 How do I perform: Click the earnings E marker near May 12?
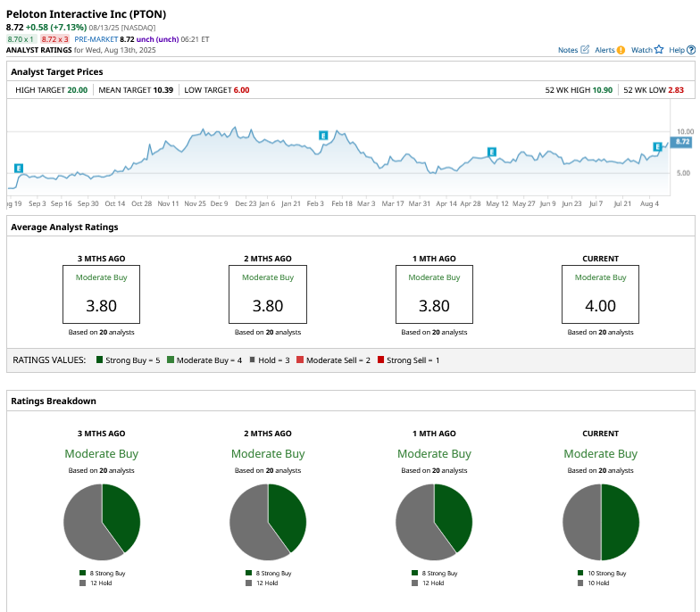coord(491,152)
